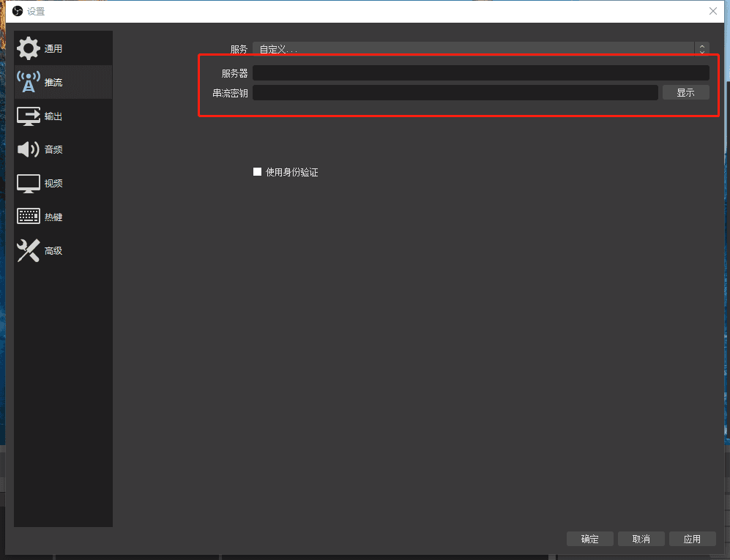Screen dimensions: 730x560
Task: Confirm settings with 确定 button
Action: [589, 539]
